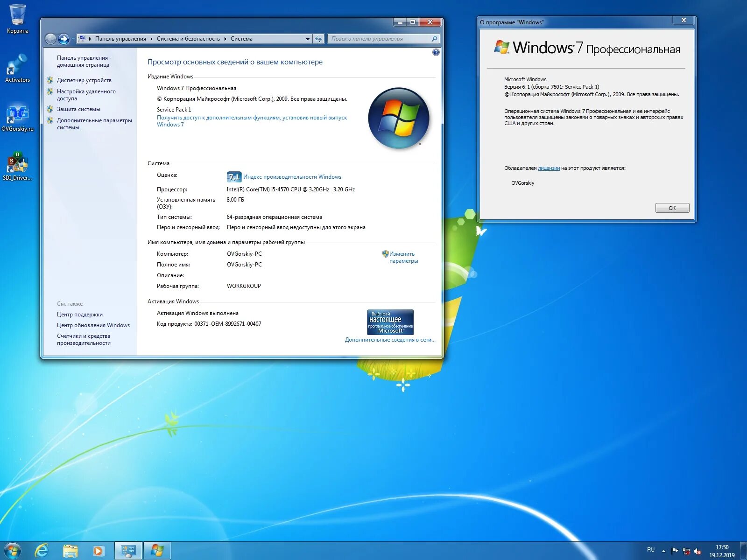Open the Recycle Bin (Корзина) desktop icon
Screen dimensions: 747x560
[18, 19]
